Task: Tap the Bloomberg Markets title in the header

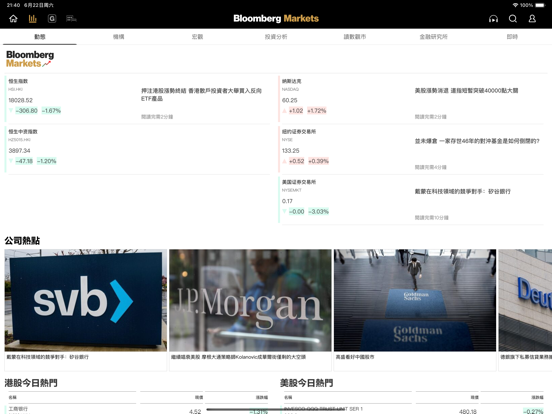Action: (x=276, y=19)
